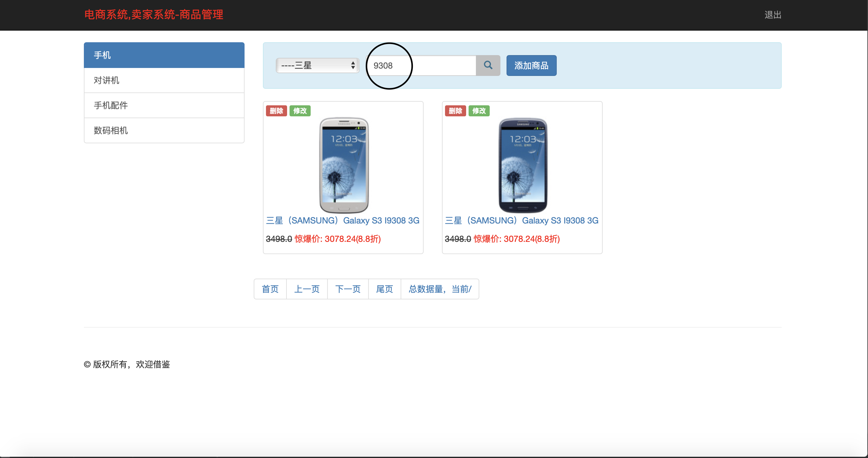Delete the first white Galaxy S3 product

(276, 111)
